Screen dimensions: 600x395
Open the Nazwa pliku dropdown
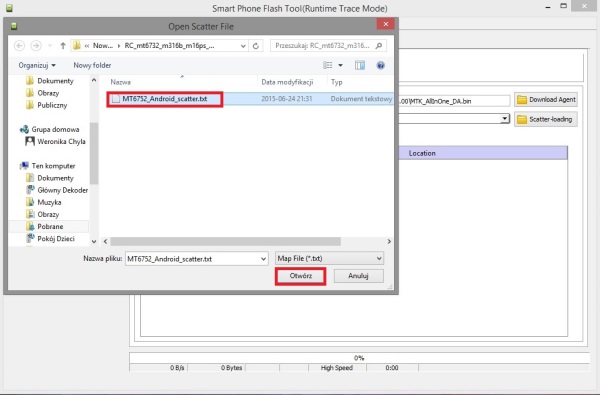click(x=263, y=259)
